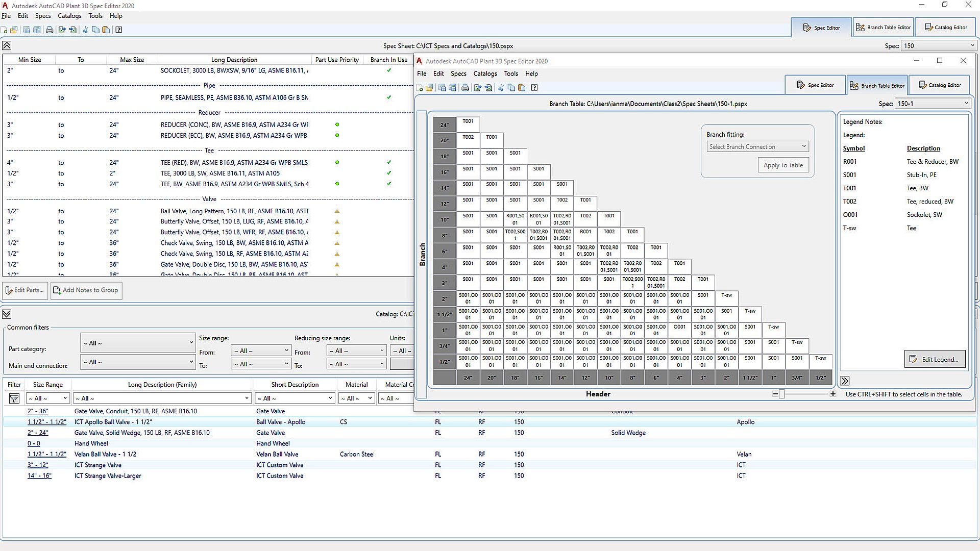Open Catalogs menu in the front window
Image resolution: width=980 pixels, height=551 pixels.
(485, 73)
